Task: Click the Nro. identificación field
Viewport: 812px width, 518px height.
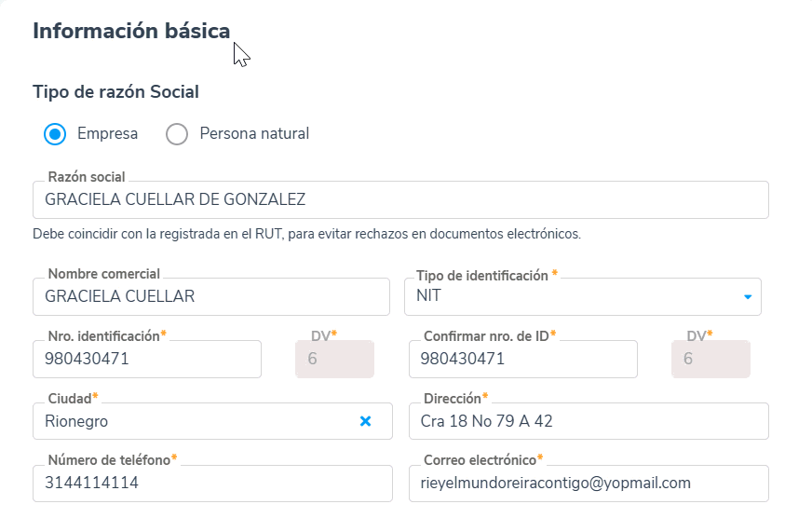Action: point(147,359)
